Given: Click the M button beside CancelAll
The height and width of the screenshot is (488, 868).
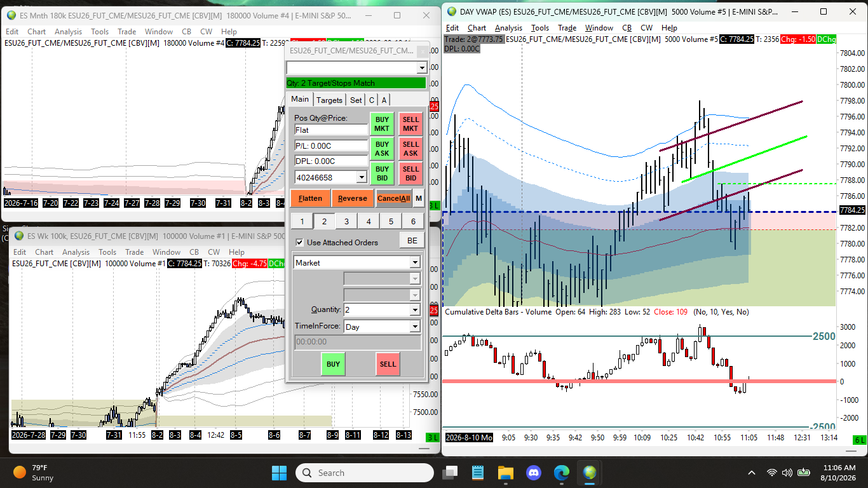Looking at the screenshot, I should pyautogui.click(x=419, y=198).
